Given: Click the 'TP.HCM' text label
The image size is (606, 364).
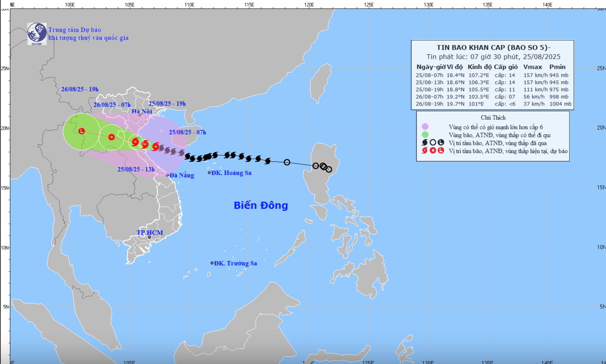Looking at the screenshot, I should 150,233.
